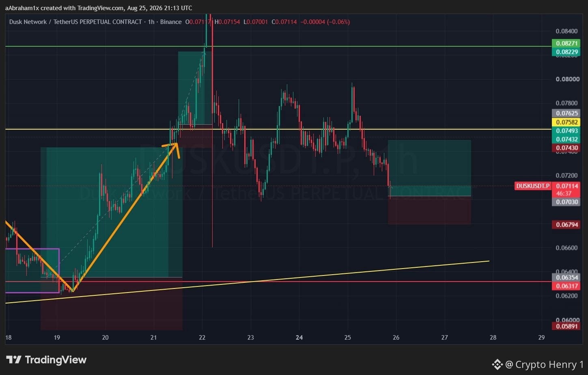
Task: Click the 0.07800 axis value
Action: [567, 103]
